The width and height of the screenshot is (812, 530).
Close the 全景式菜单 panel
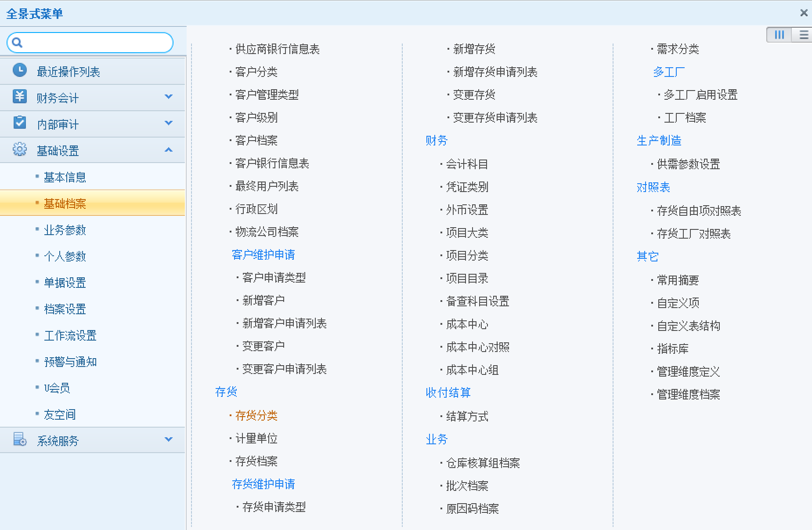point(804,13)
